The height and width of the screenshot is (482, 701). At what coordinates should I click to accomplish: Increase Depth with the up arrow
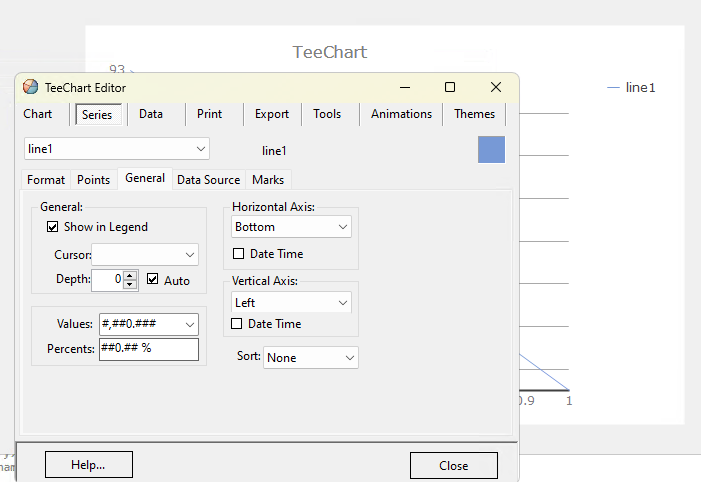[x=130, y=275]
